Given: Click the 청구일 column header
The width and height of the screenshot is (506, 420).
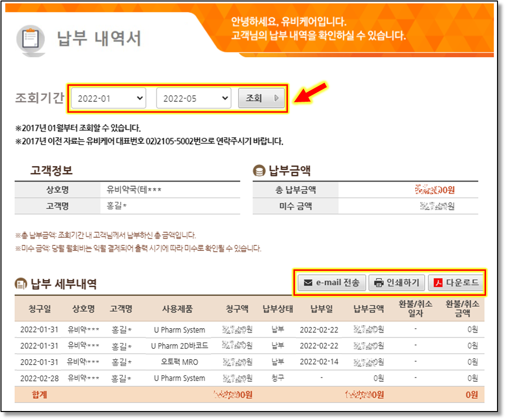Looking at the screenshot, I should [39, 309].
